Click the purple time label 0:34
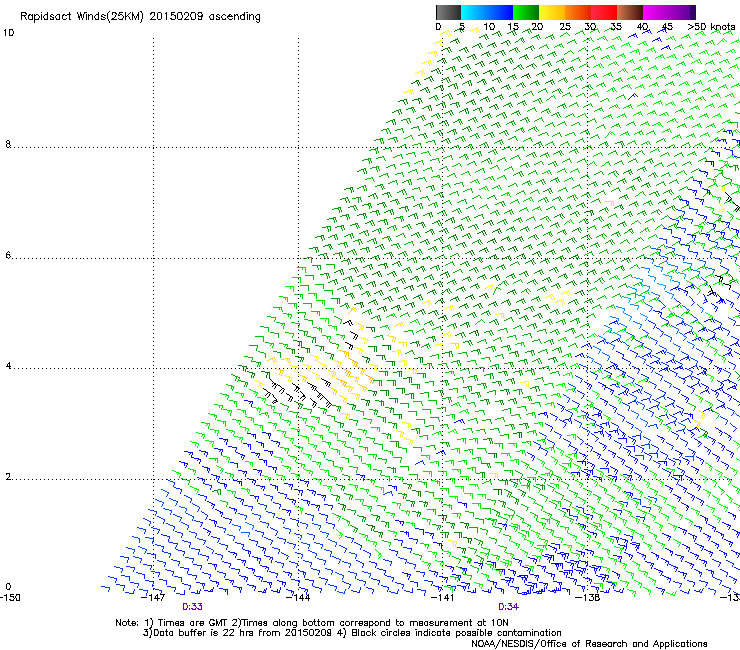The width and height of the screenshot is (740, 650). (508, 607)
